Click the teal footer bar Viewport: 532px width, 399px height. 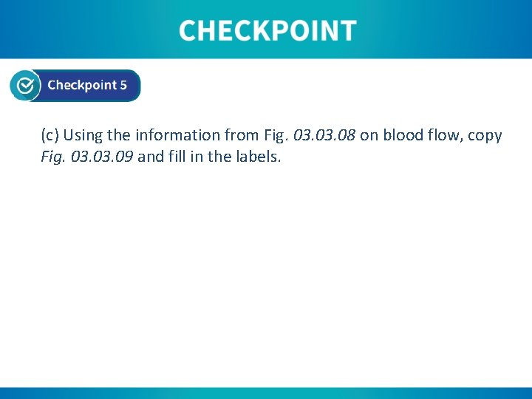[x=266, y=393]
